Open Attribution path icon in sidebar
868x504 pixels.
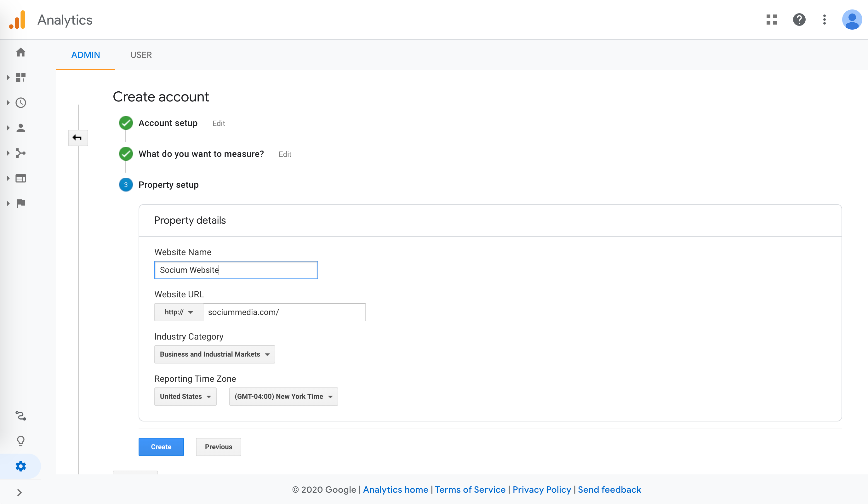pyautogui.click(x=21, y=416)
